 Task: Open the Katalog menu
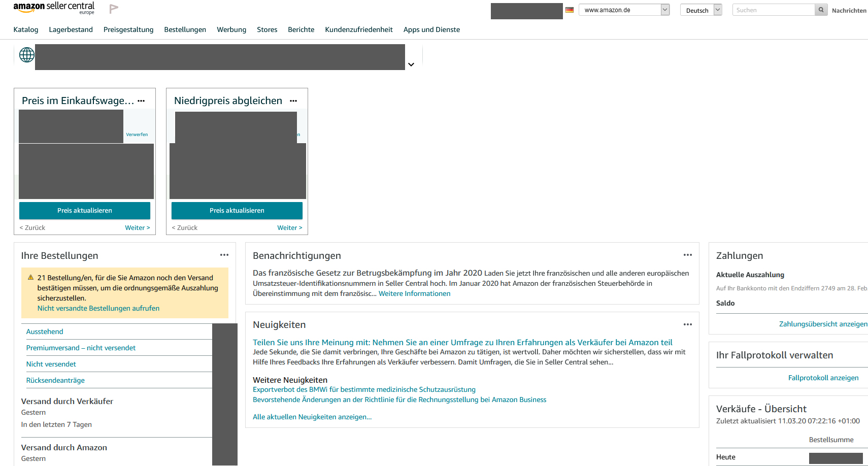coord(26,29)
